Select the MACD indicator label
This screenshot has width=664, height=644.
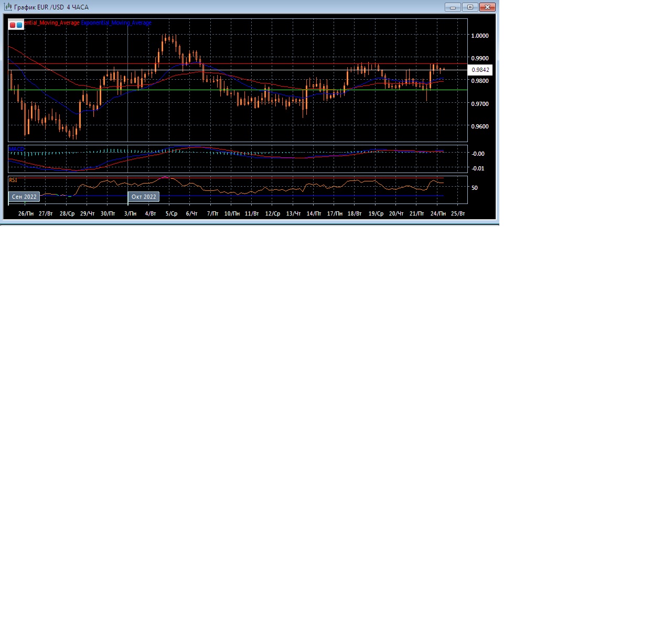pyautogui.click(x=17, y=149)
